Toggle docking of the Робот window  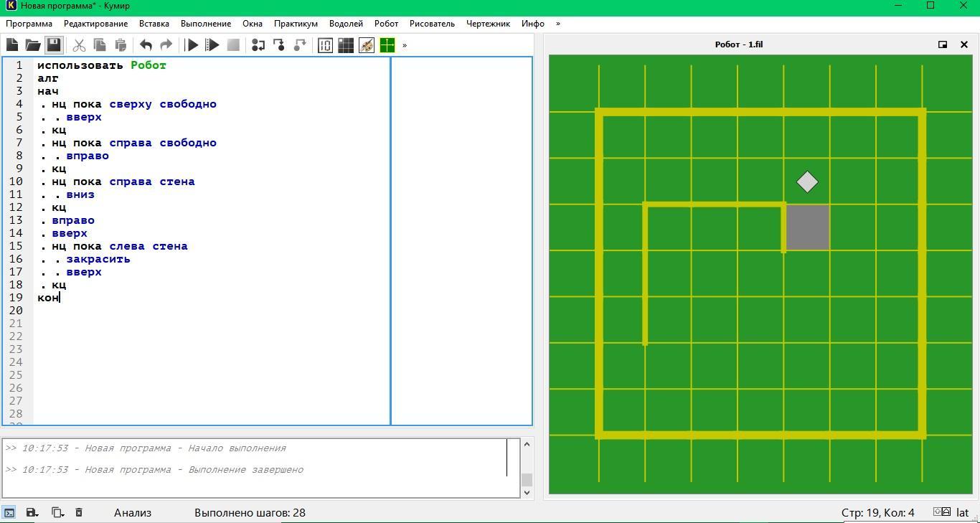pyautogui.click(x=943, y=44)
